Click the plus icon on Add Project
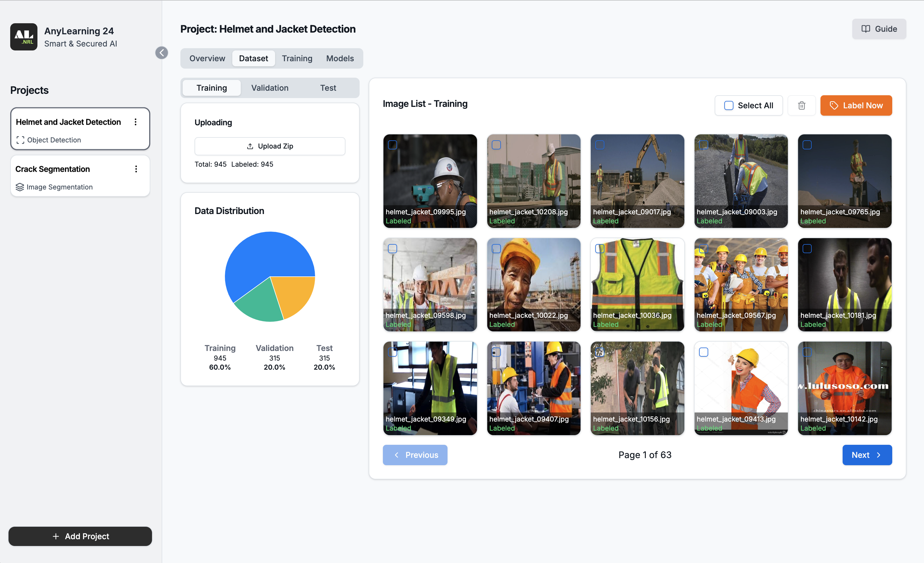 (56, 536)
